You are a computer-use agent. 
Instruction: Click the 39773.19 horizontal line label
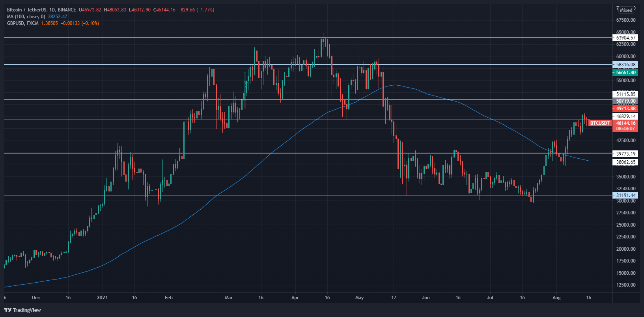coord(626,154)
